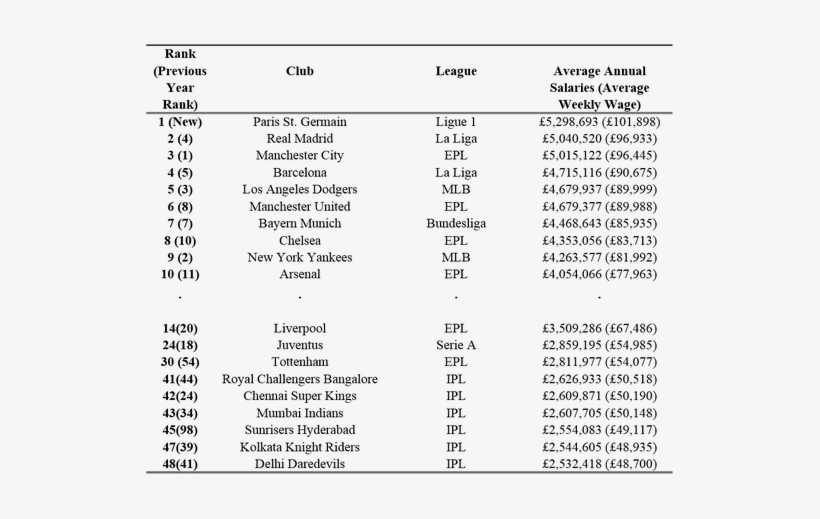Select the Paris St. Germain club cell
The image size is (820, 519).
click(x=299, y=122)
